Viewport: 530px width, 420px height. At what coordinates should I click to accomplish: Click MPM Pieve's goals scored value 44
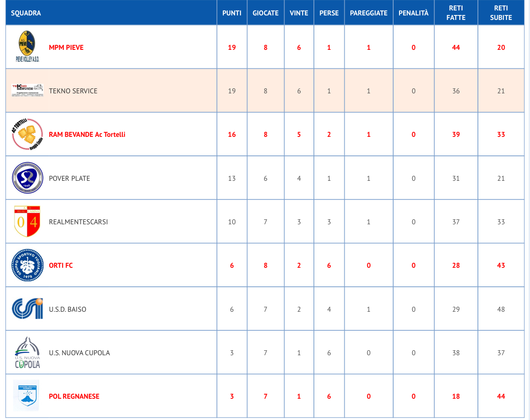point(456,47)
